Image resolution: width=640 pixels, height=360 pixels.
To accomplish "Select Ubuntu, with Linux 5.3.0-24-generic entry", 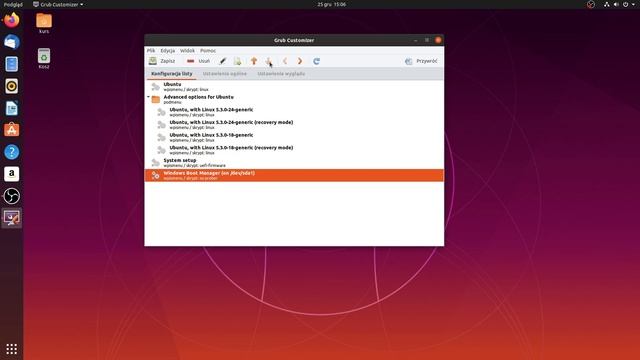I will point(294,112).
